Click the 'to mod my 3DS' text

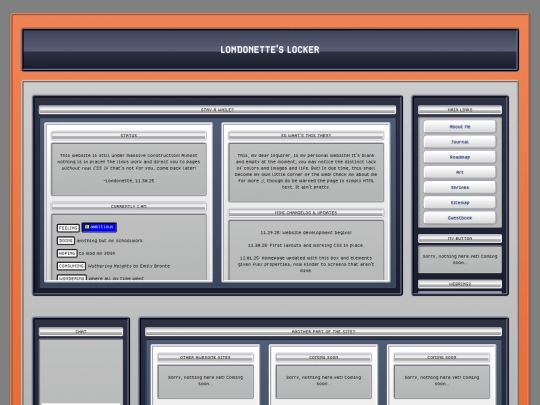(x=97, y=253)
